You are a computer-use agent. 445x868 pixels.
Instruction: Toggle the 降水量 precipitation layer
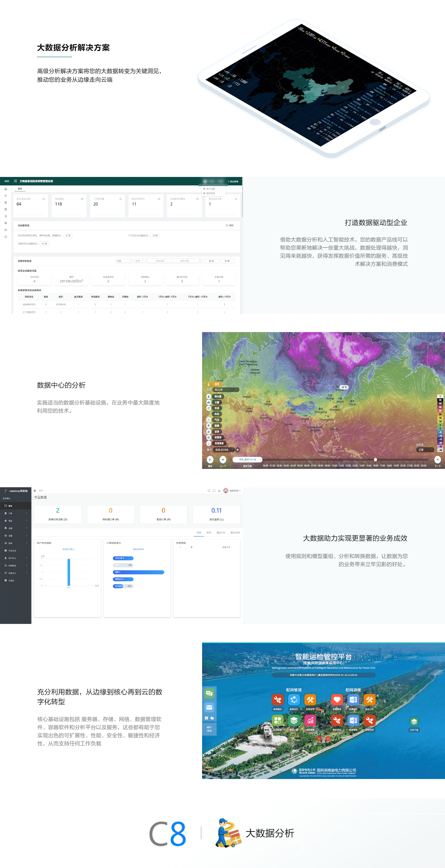pyautogui.click(x=218, y=396)
